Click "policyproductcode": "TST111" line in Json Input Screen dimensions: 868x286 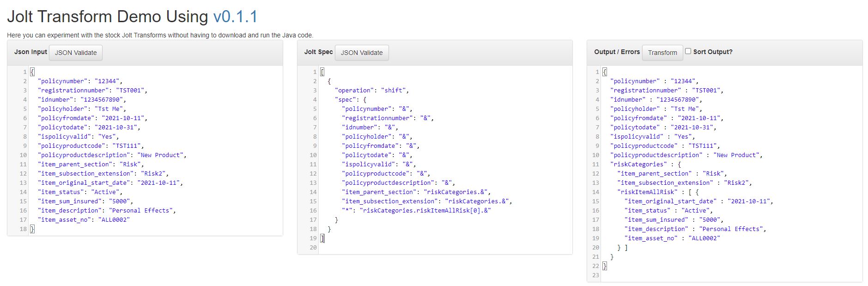click(x=91, y=146)
